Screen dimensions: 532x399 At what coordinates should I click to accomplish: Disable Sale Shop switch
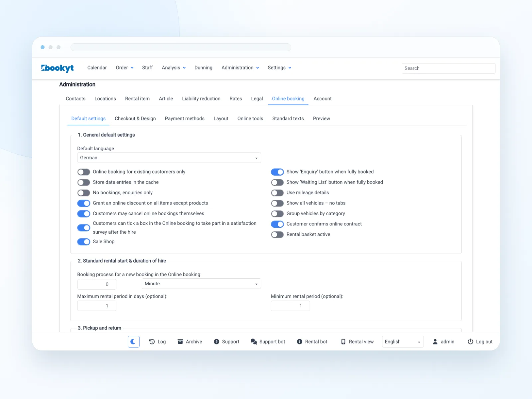pyautogui.click(x=84, y=242)
